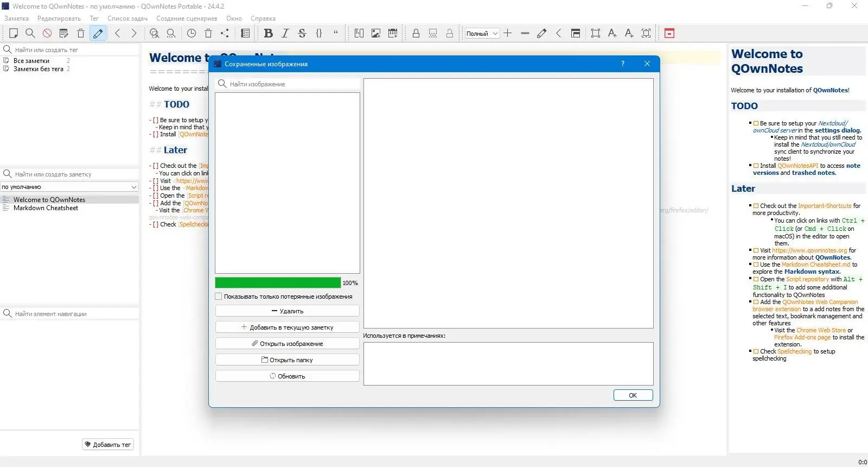Image resolution: width=868 pixels, height=467 pixels.
Task: Click the pencil icon beside the workspace minus
Action: pos(541,33)
